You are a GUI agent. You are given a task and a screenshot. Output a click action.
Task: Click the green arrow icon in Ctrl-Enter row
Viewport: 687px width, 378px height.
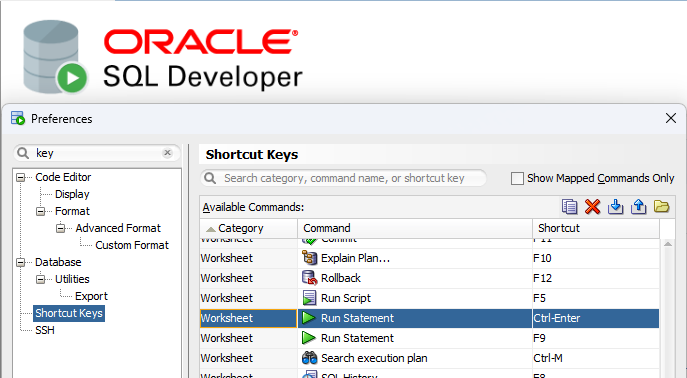tap(309, 318)
